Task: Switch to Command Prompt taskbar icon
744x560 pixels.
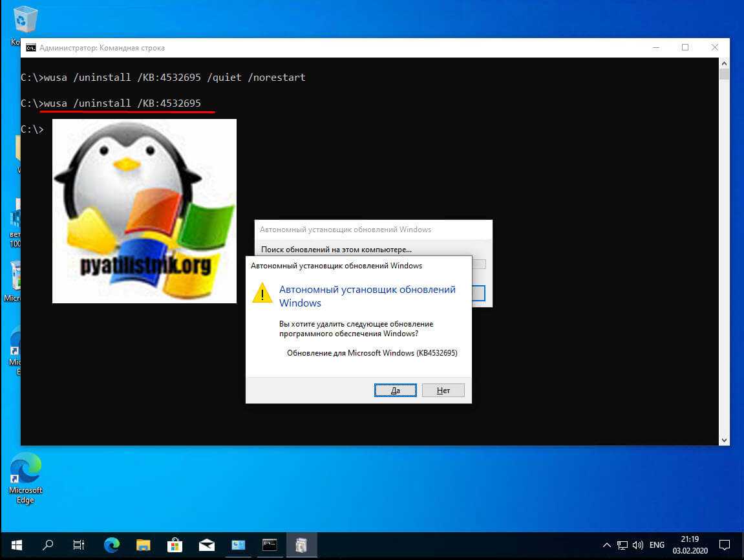Action: tap(270, 544)
